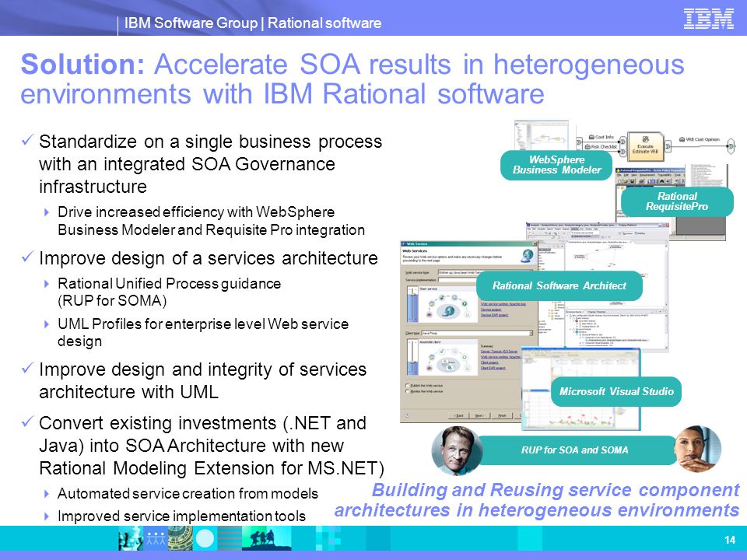Click the globe icon in Web Services dialog
The width and height of the screenshot is (747, 560).
(527, 256)
